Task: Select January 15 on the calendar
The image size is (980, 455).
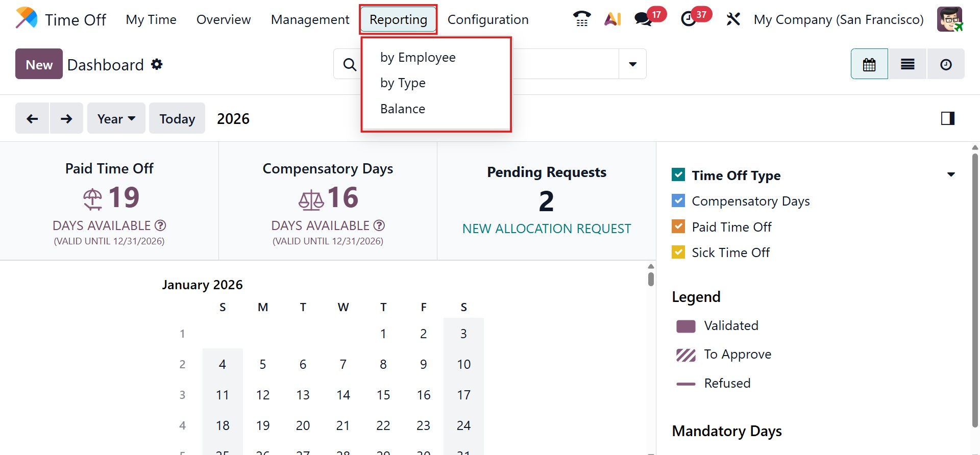Action: point(383,395)
